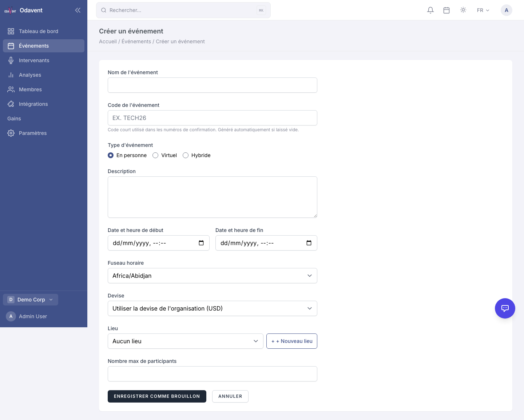Screen dimensions: 524x420
Task: Select the Hybride event type
Action: pyautogui.click(x=186, y=155)
